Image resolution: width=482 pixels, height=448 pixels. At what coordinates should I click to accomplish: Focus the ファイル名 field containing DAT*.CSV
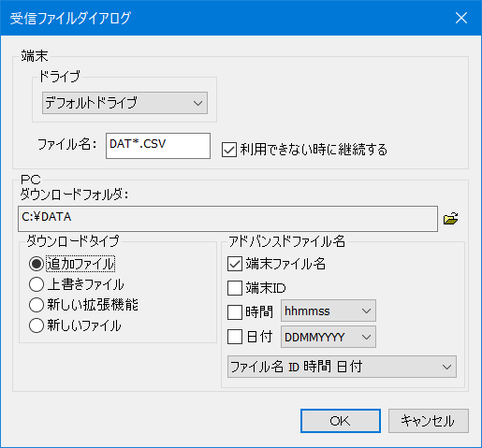tap(158, 146)
